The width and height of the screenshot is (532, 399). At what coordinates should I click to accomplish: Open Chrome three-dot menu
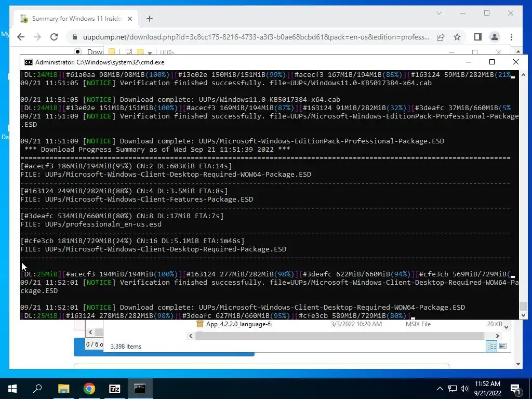tap(511, 37)
